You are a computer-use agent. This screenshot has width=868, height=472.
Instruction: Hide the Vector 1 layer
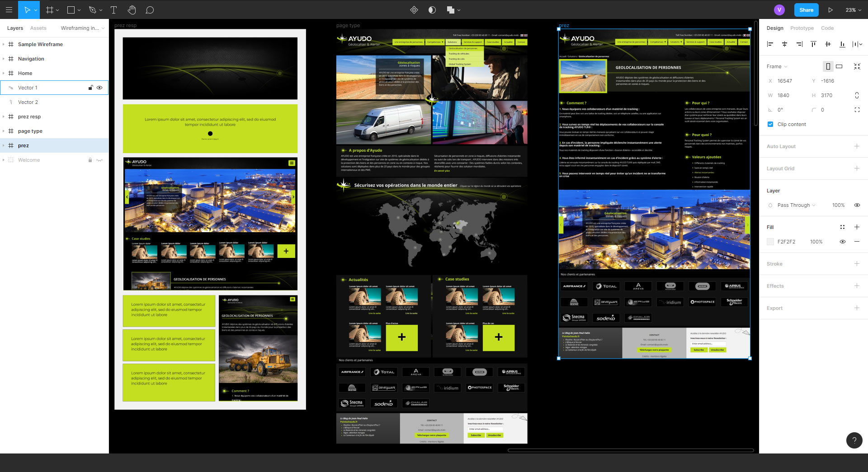(x=100, y=88)
